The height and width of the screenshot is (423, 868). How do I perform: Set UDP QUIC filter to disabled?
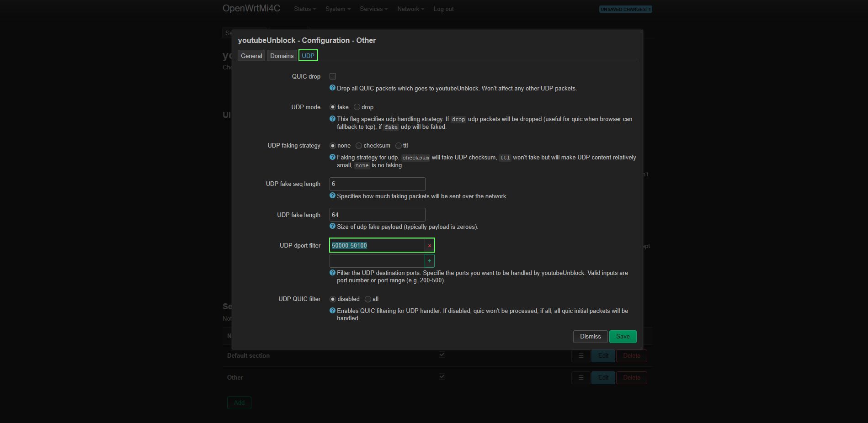(x=333, y=299)
